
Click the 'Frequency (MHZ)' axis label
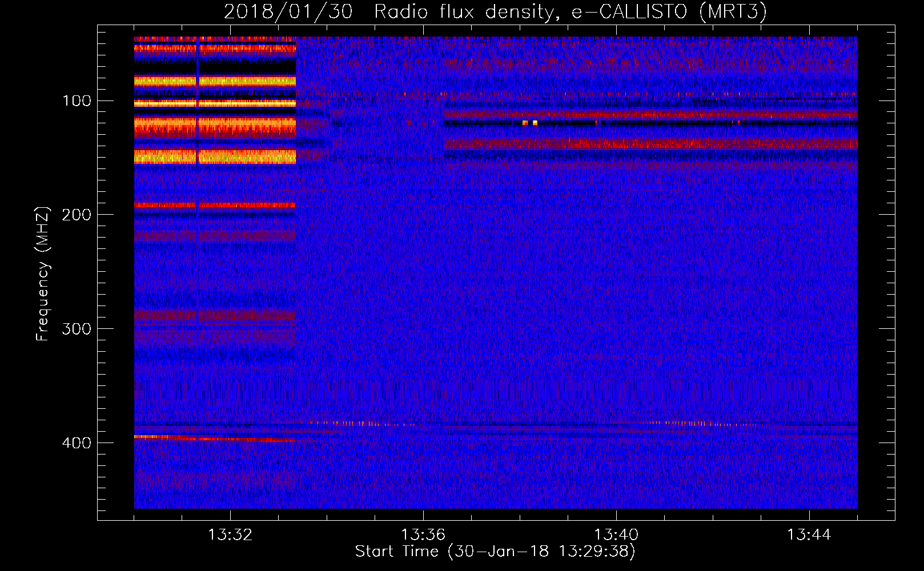pos(43,274)
